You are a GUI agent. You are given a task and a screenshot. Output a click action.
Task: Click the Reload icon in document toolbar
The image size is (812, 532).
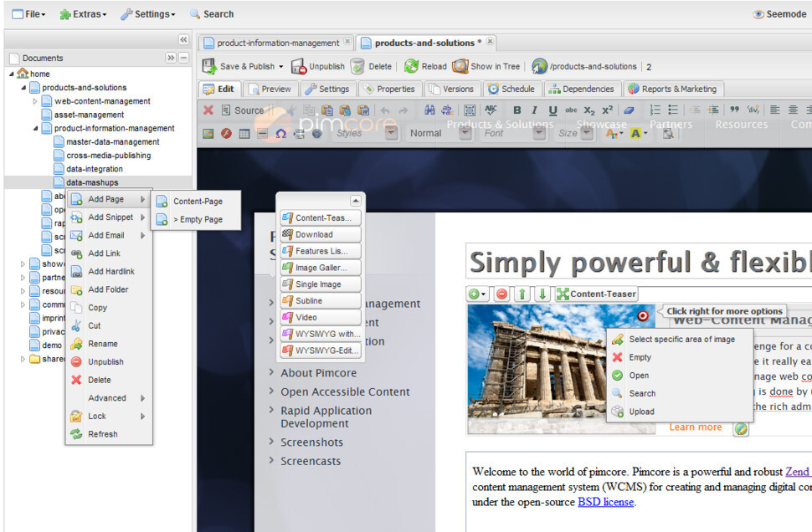[x=411, y=66]
